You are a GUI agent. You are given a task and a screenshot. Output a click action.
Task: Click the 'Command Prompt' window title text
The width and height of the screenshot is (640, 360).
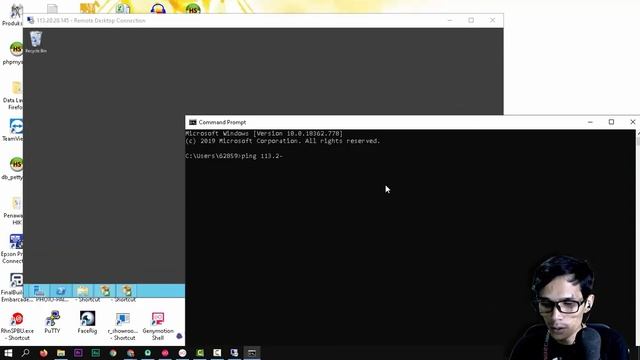[x=222, y=122]
